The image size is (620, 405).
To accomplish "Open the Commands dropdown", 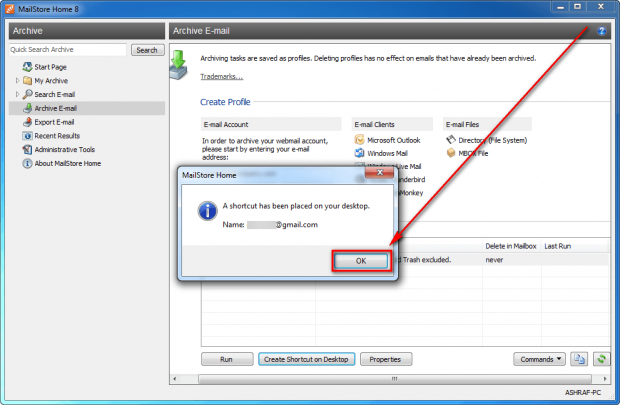I will click(539, 359).
